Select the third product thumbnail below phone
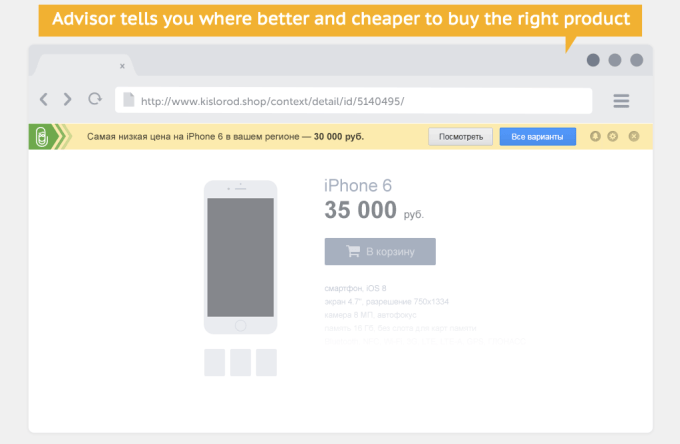 (266, 362)
